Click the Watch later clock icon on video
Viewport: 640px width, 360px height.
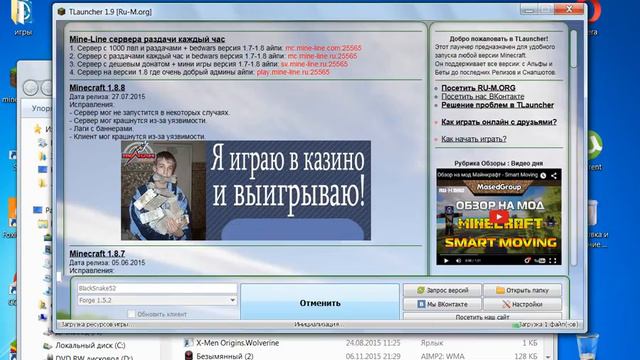click(543, 176)
